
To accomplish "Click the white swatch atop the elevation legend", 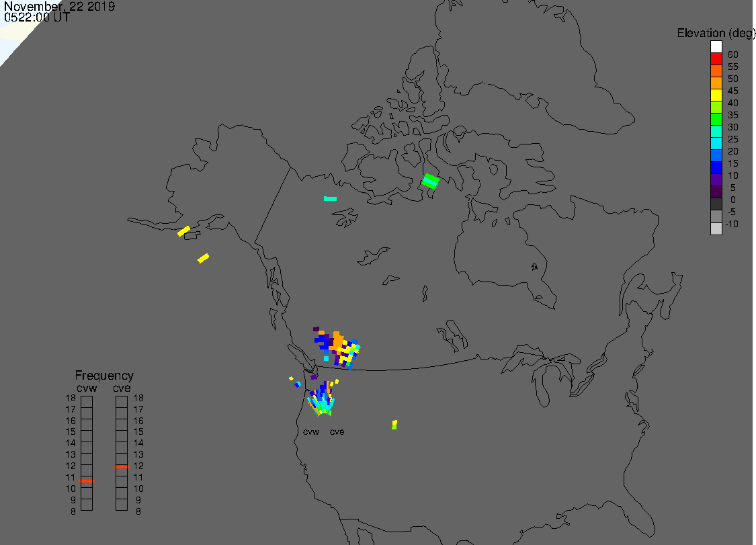I will click(716, 47).
